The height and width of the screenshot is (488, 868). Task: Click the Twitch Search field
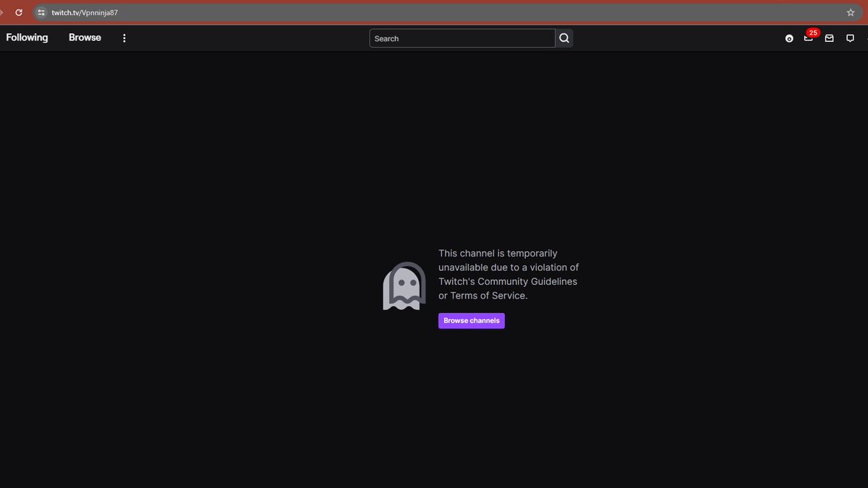click(x=462, y=38)
